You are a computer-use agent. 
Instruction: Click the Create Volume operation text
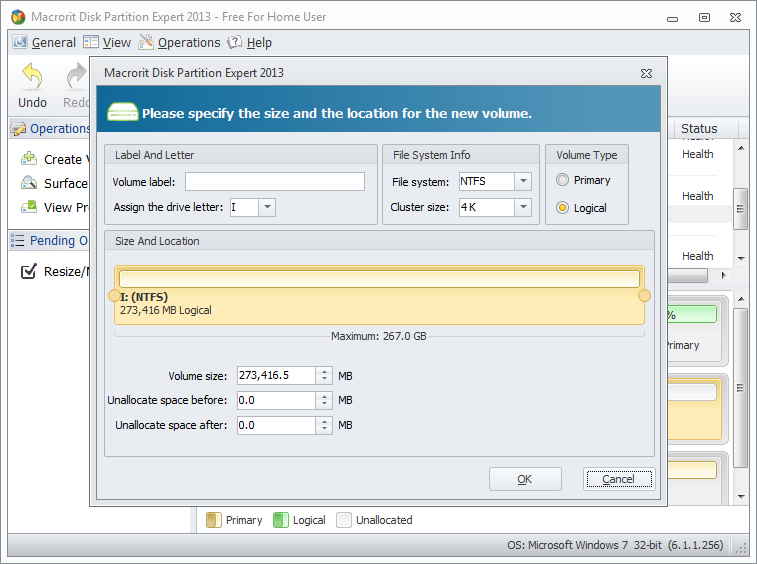click(67, 159)
